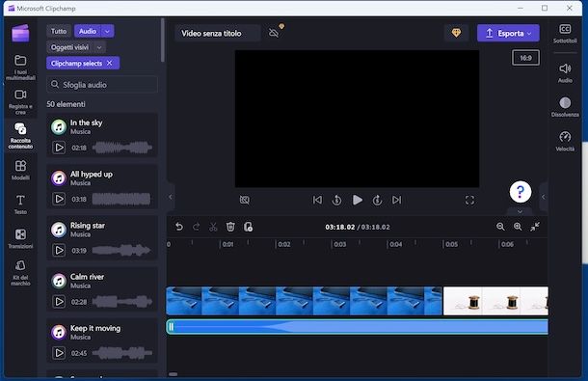Viewport: 588px width, 381px height.
Task: Open Esporta export dropdown
Action: tap(508, 33)
